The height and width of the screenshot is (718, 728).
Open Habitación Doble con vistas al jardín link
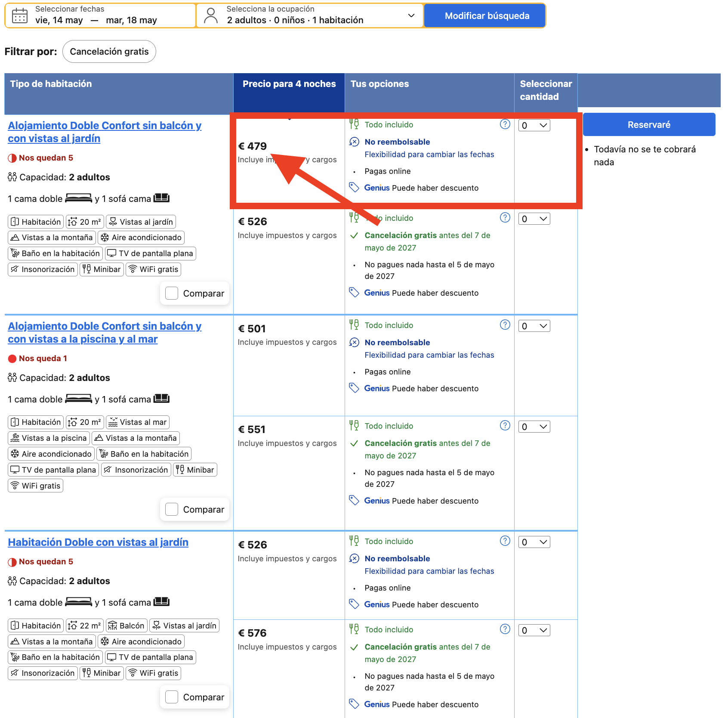click(x=98, y=542)
